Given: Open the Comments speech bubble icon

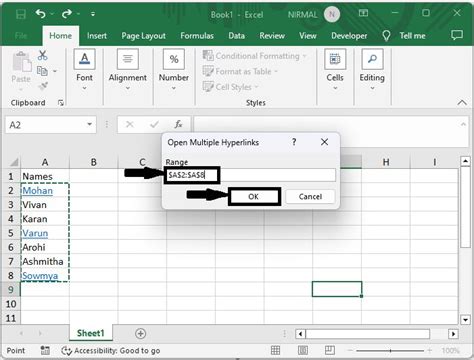Looking at the screenshot, I should click(x=457, y=35).
